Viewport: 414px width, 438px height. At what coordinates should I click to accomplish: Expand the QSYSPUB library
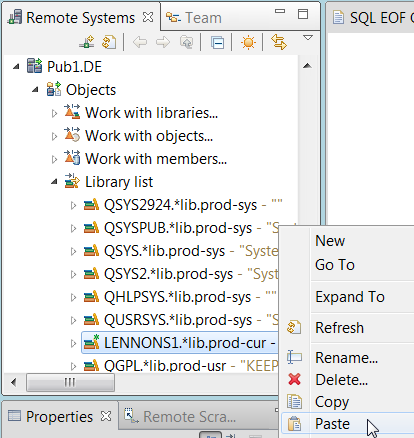[x=73, y=228]
